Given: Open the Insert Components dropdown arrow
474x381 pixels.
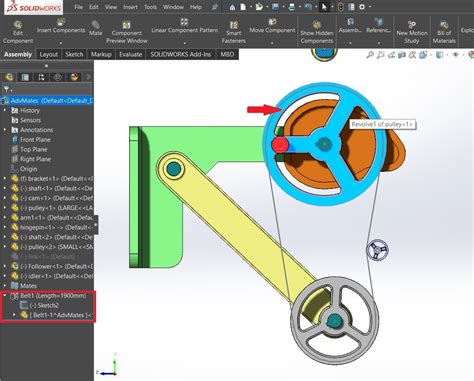Looking at the screenshot, I should [x=61, y=43].
